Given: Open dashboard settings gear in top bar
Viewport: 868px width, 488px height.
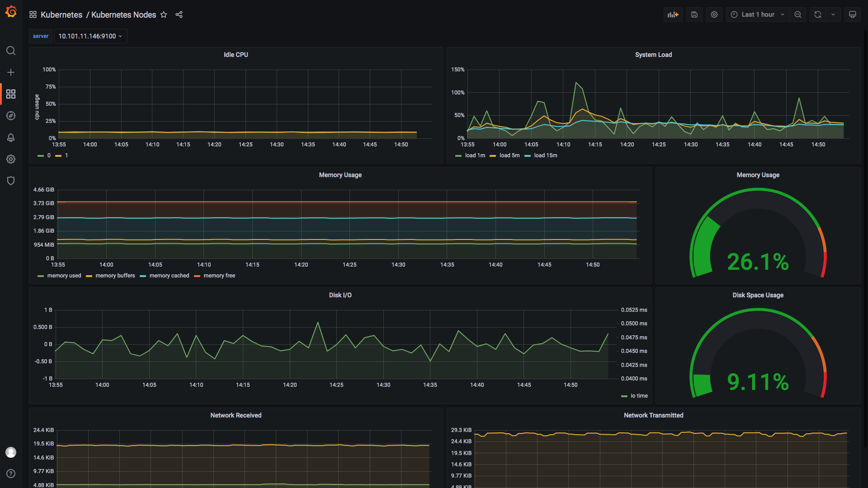Looking at the screenshot, I should (x=714, y=14).
